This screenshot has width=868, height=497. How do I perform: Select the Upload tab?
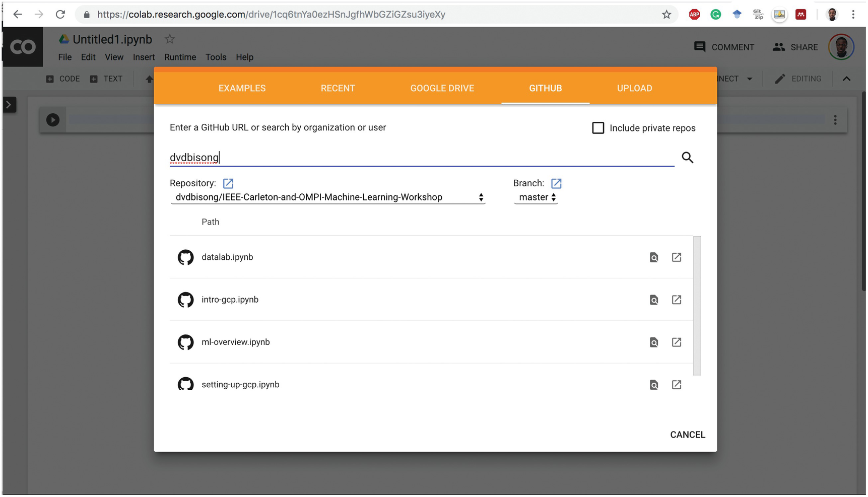(634, 88)
